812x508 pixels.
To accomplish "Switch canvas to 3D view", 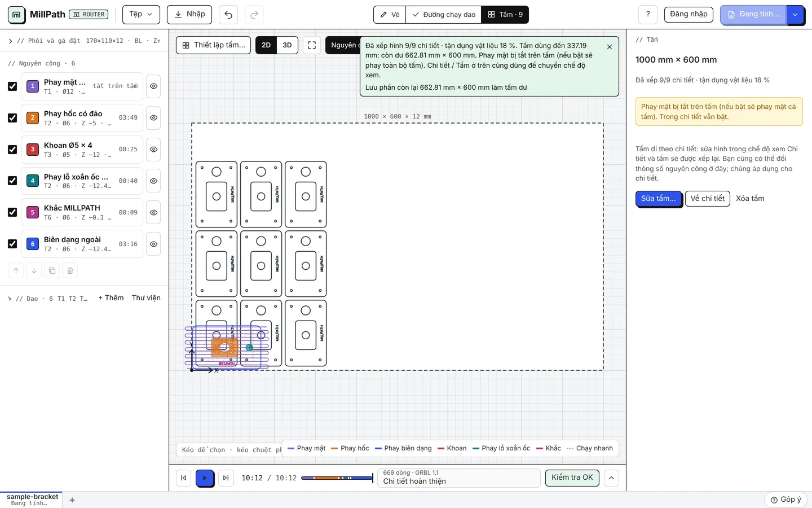I will [x=287, y=45].
